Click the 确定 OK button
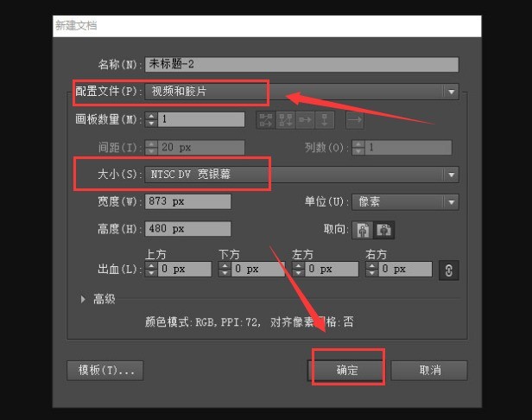This screenshot has width=532, height=420. pos(347,370)
